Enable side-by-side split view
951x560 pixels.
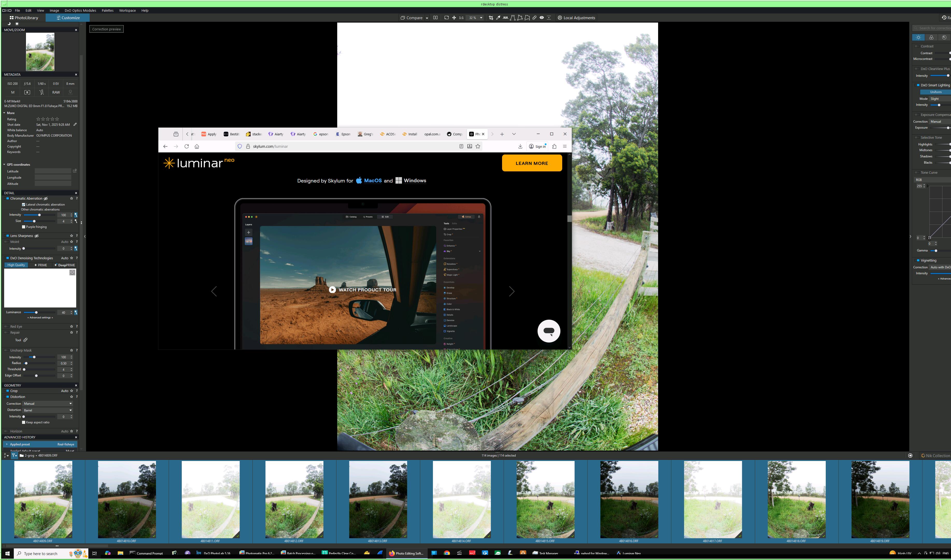pyautogui.click(x=435, y=18)
